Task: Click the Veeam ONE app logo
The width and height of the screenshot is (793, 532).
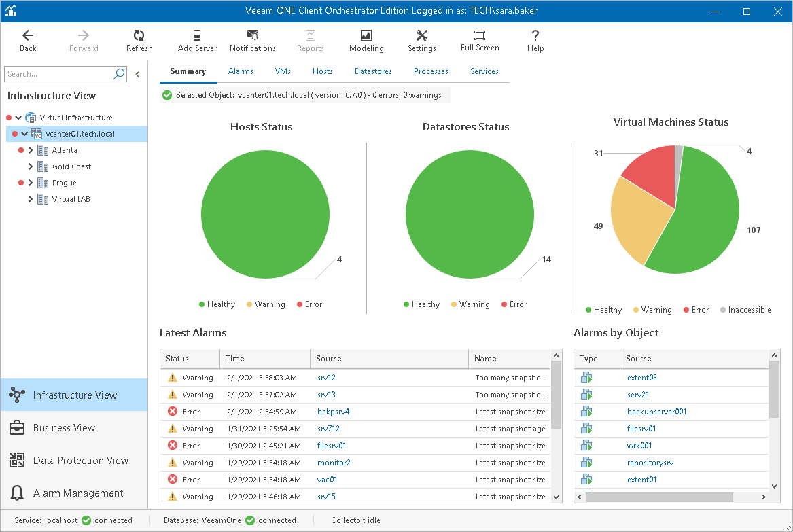Action: click(x=11, y=11)
